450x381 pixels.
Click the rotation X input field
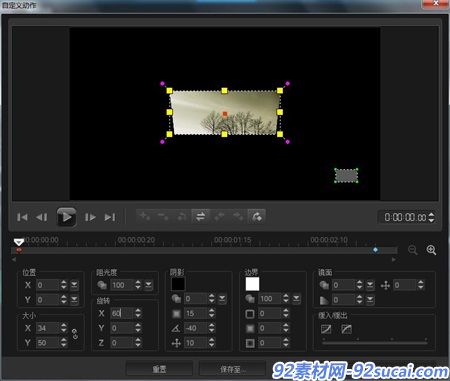[122, 313]
